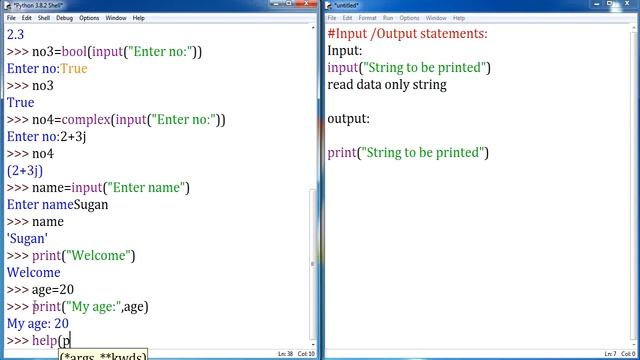Click untitled editor title bar icon
This screenshot has width=640, height=360.
click(329, 6)
